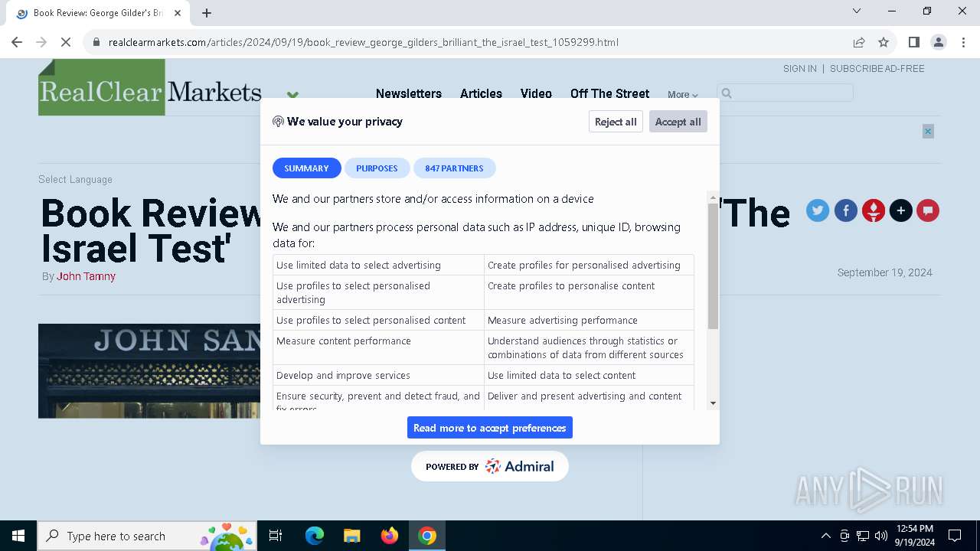
Task: Click Windows taskbar search box
Action: [147, 536]
